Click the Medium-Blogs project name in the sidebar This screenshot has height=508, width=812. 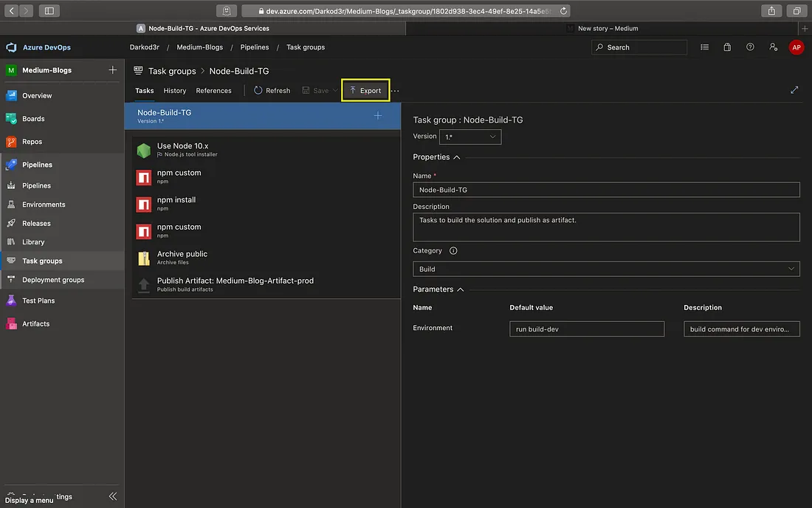47,70
